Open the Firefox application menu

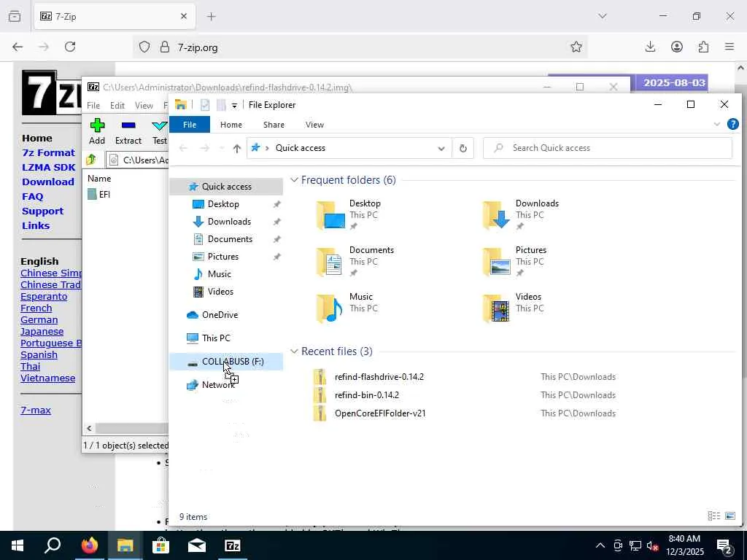729,47
